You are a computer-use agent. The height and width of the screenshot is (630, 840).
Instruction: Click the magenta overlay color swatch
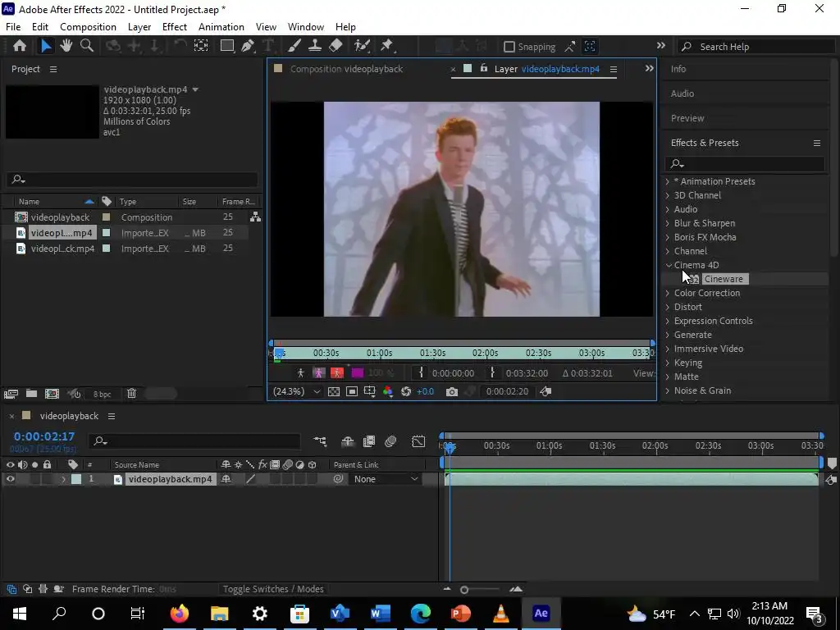358,373
